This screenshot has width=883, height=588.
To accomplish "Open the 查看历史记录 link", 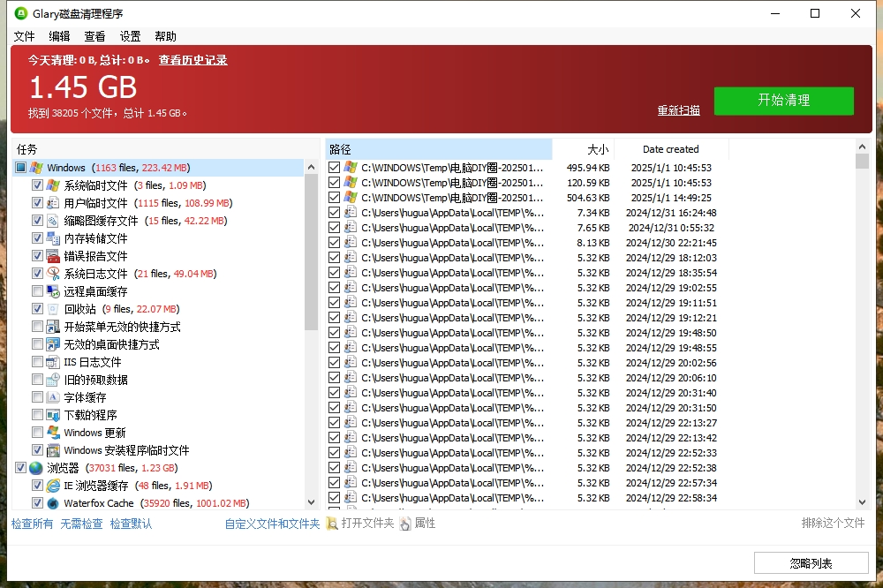I will coord(193,60).
